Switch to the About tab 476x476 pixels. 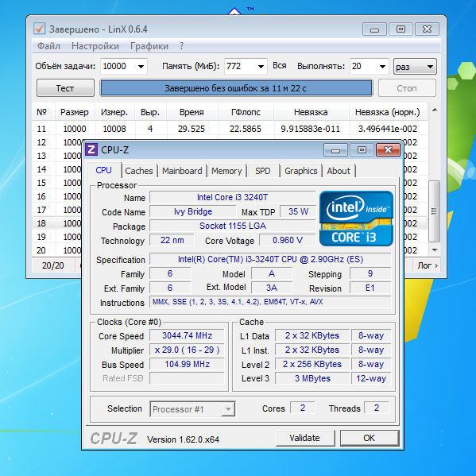339,171
